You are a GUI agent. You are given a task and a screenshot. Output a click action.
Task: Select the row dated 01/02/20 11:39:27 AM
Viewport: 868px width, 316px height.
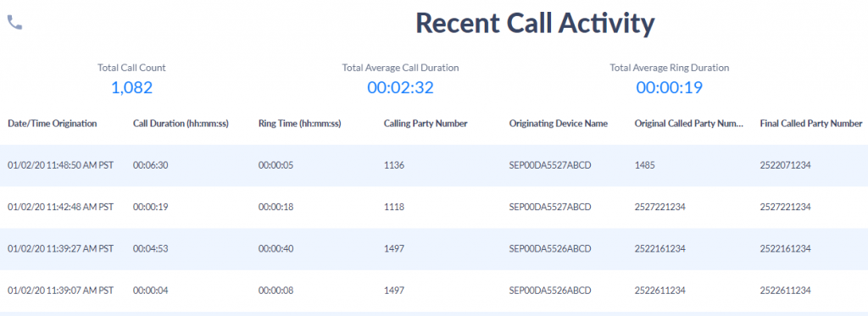[434, 249]
